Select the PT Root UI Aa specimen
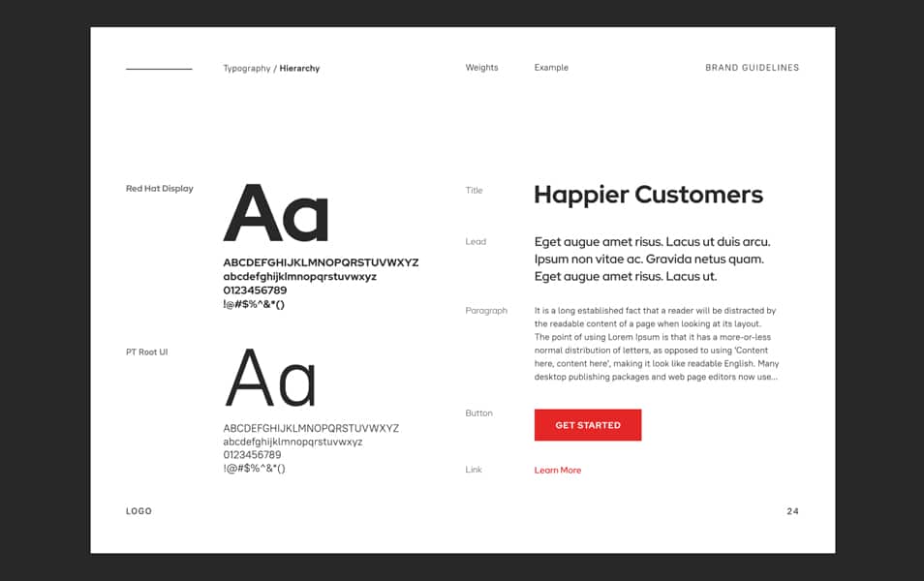Image resolution: width=924 pixels, height=581 pixels. pyautogui.click(x=272, y=380)
